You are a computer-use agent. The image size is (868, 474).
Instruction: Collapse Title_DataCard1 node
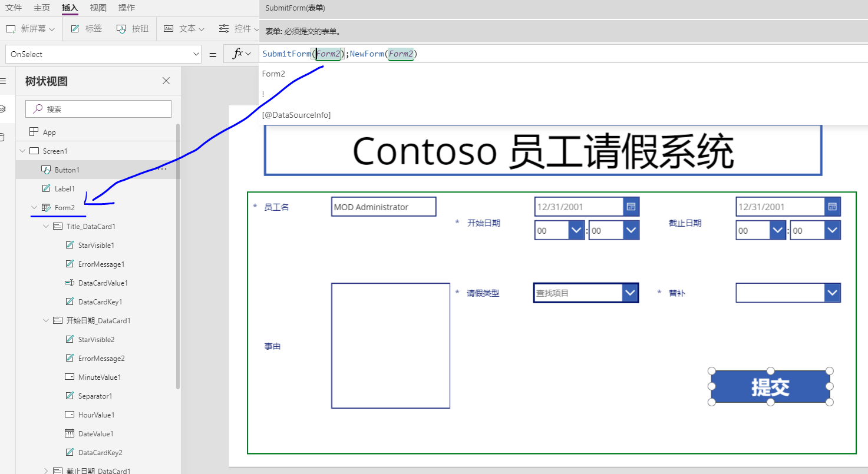pos(46,226)
